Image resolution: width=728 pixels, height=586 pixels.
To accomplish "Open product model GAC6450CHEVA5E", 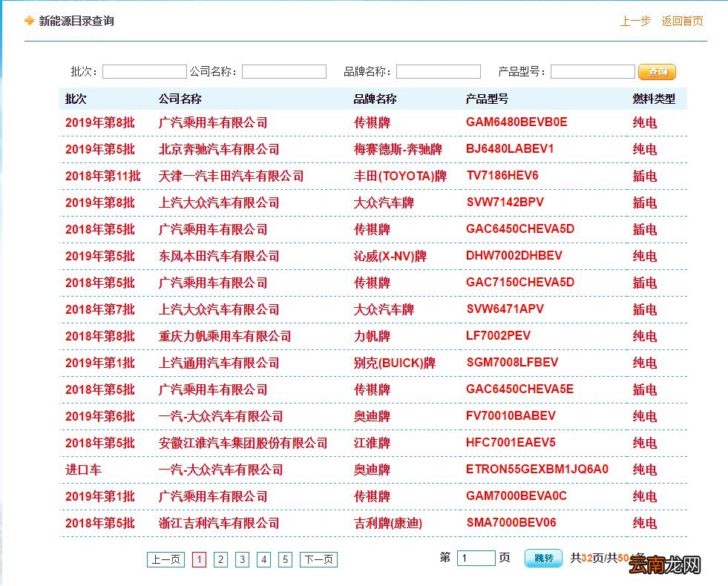I will point(520,389).
